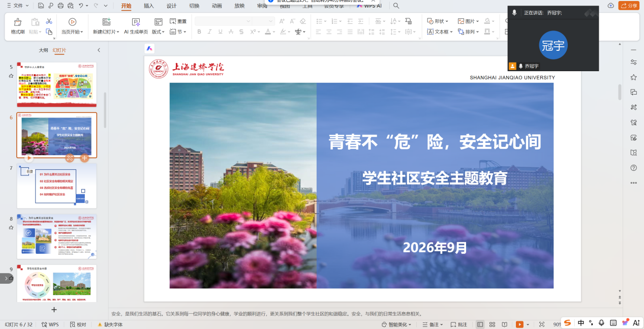This screenshot has width=644, height=329.
Task: Toggle 备注 notes pane in status bar
Action: click(x=434, y=324)
